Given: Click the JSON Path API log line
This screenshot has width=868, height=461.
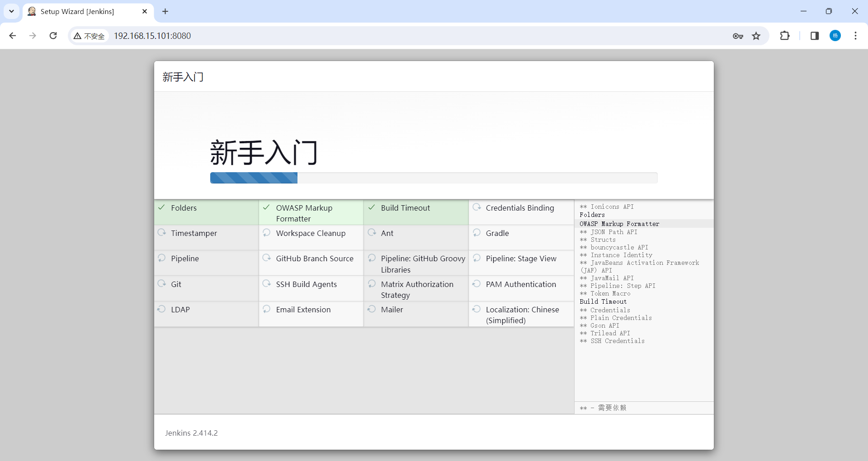Looking at the screenshot, I should pos(609,232).
